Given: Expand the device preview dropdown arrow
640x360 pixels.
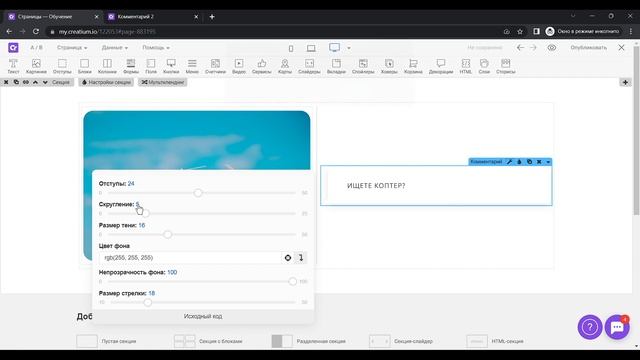Looking at the screenshot, I should [x=349, y=48].
